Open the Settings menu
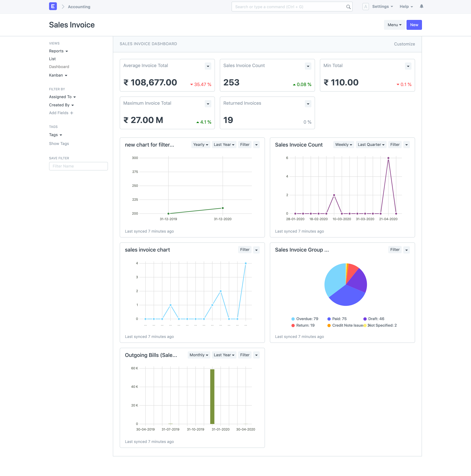This screenshot has width=471, height=476. pos(382,7)
